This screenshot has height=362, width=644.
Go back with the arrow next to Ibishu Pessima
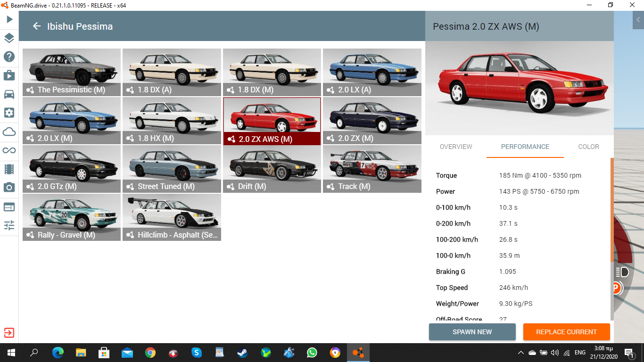tap(37, 26)
